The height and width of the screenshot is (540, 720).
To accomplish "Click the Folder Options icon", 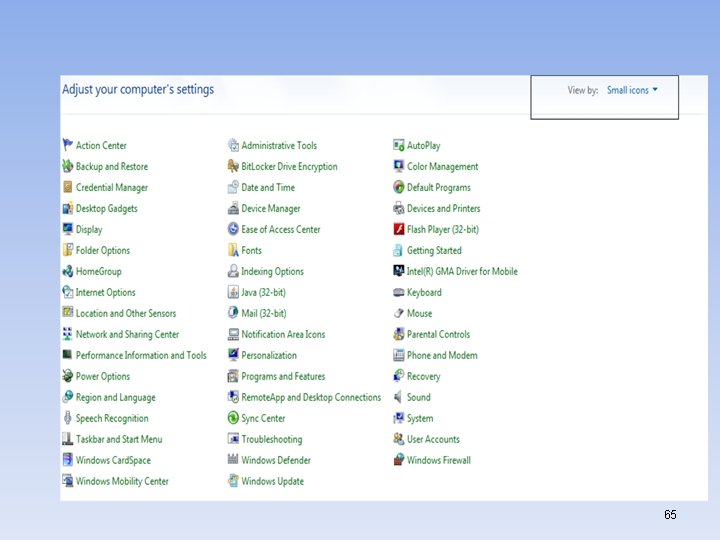I will 68,250.
